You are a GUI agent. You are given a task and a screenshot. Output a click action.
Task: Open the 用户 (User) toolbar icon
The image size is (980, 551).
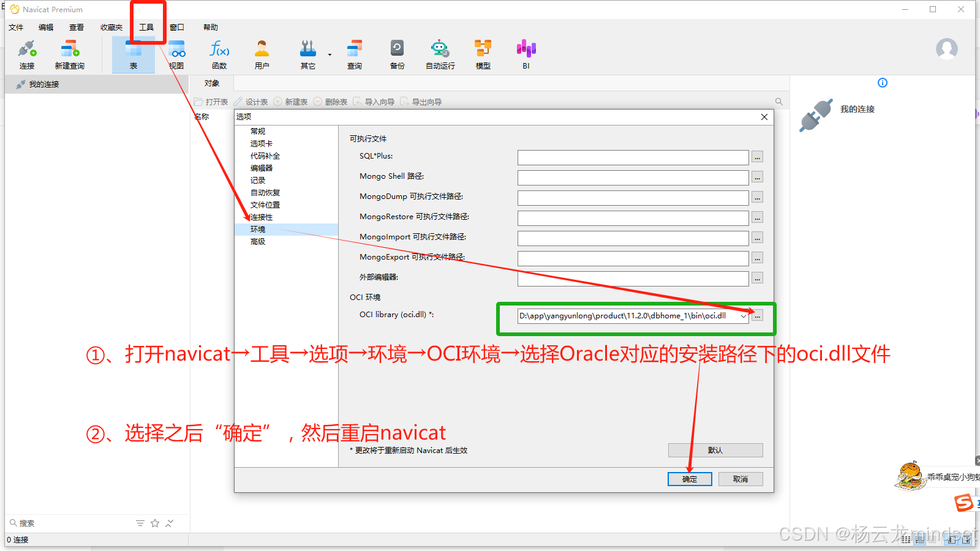(x=262, y=54)
